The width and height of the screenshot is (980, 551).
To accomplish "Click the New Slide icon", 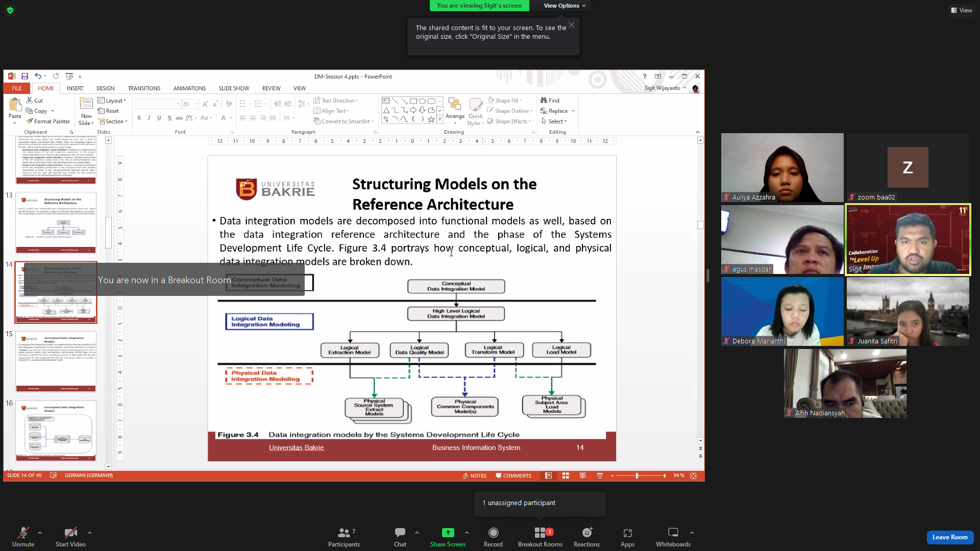I will click(86, 104).
